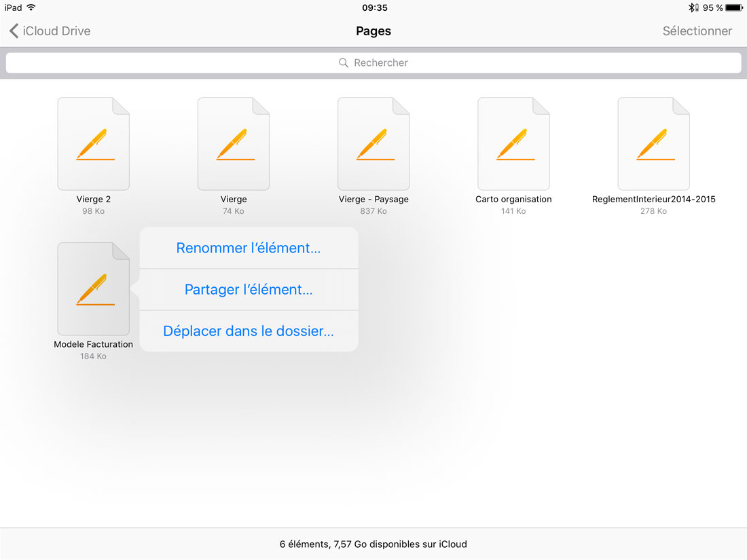Open the Vierge - Paysage document icon
This screenshot has height=560, width=747.
pyautogui.click(x=373, y=144)
